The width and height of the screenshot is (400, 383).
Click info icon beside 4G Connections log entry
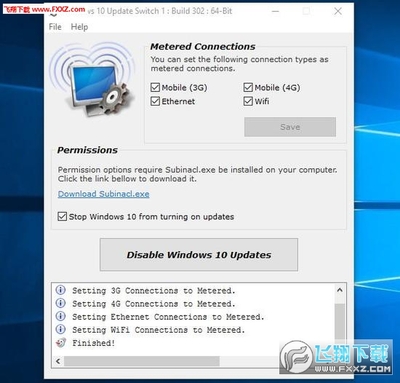tap(60, 303)
